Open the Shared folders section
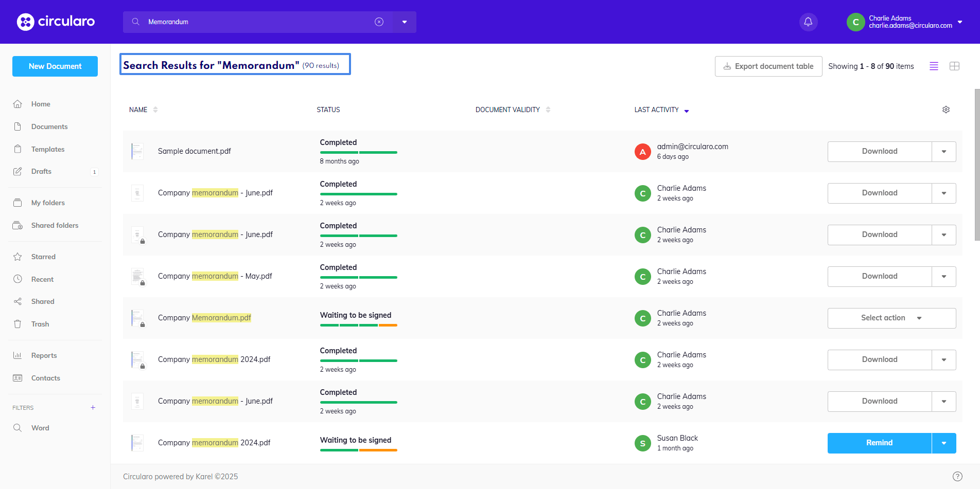This screenshot has height=489, width=980. (x=55, y=225)
